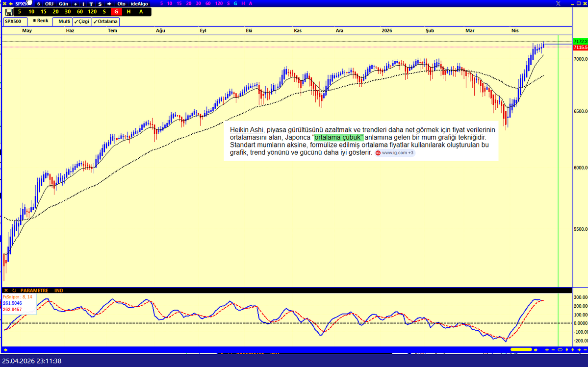Select yellow 60-minute timeframe button
Viewport: 588px width, 367px height.
tap(79, 12)
